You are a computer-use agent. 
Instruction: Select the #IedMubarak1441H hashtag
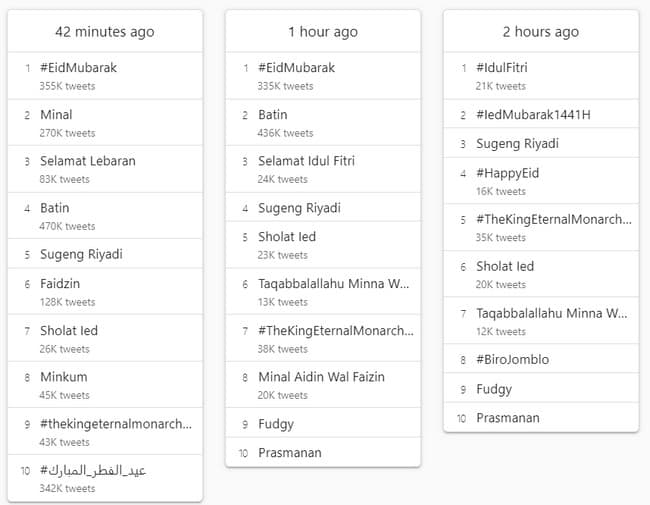(533, 114)
